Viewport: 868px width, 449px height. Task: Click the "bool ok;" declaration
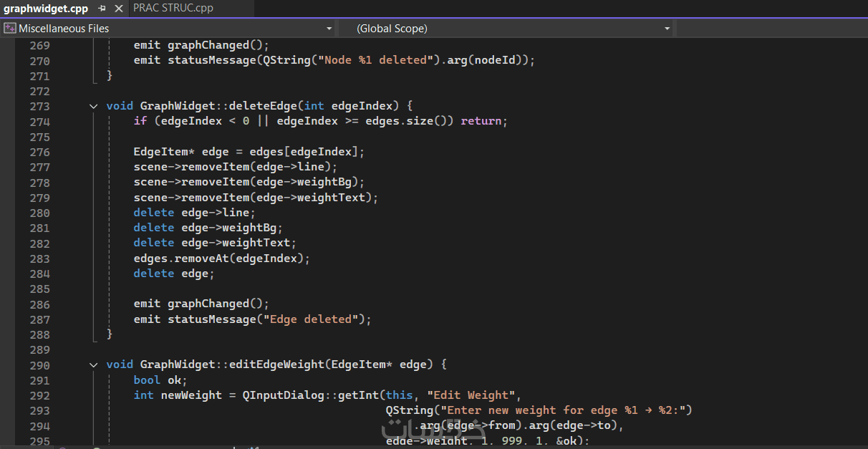[160, 380]
